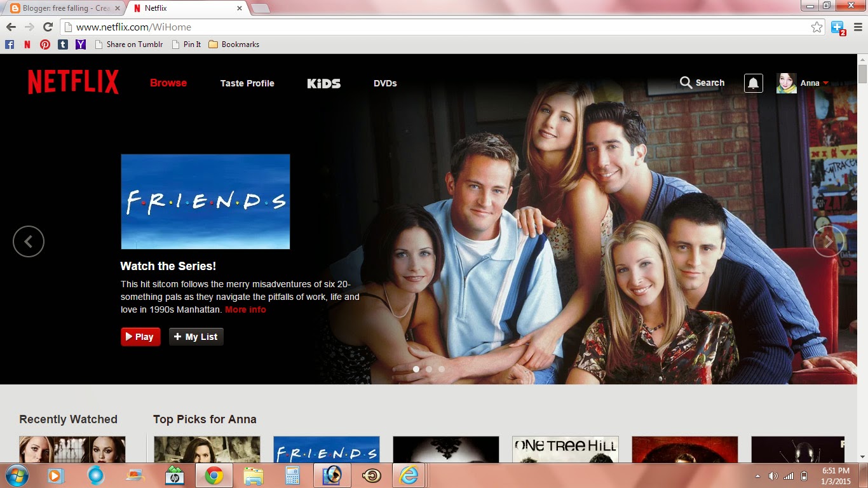Screen dimensions: 868x488
Task: Click Chrome icon in the taskbar
Action: click(214, 475)
